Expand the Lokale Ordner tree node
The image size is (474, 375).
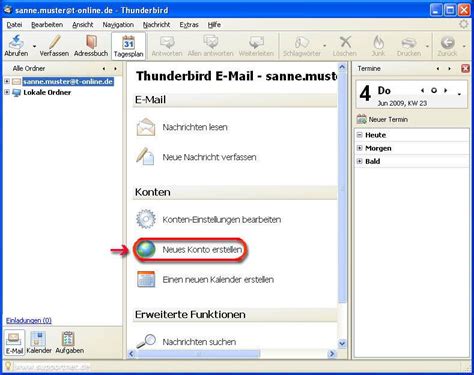pos(7,92)
